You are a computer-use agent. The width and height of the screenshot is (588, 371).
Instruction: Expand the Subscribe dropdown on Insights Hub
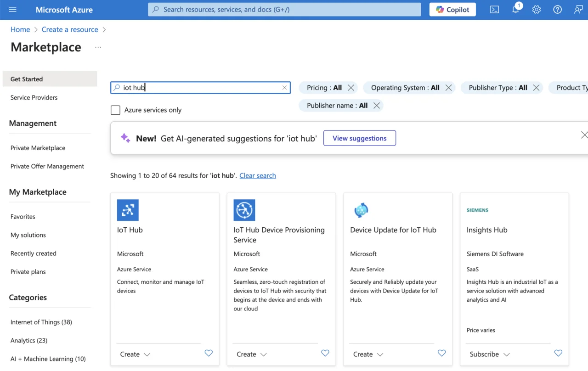click(490, 354)
